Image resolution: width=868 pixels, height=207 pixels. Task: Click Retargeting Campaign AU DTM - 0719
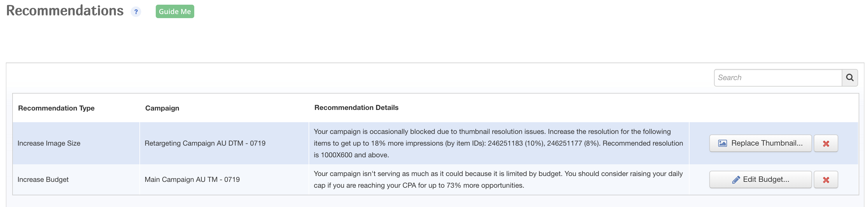[x=205, y=143]
